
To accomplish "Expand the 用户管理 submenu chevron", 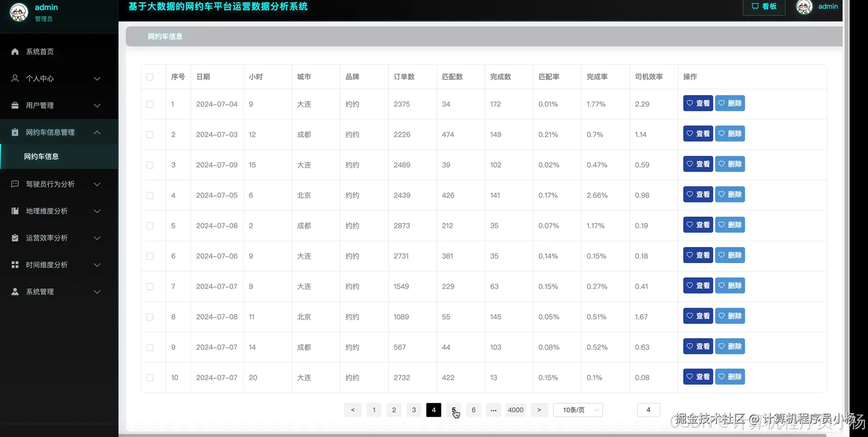I will coord(97,105).
